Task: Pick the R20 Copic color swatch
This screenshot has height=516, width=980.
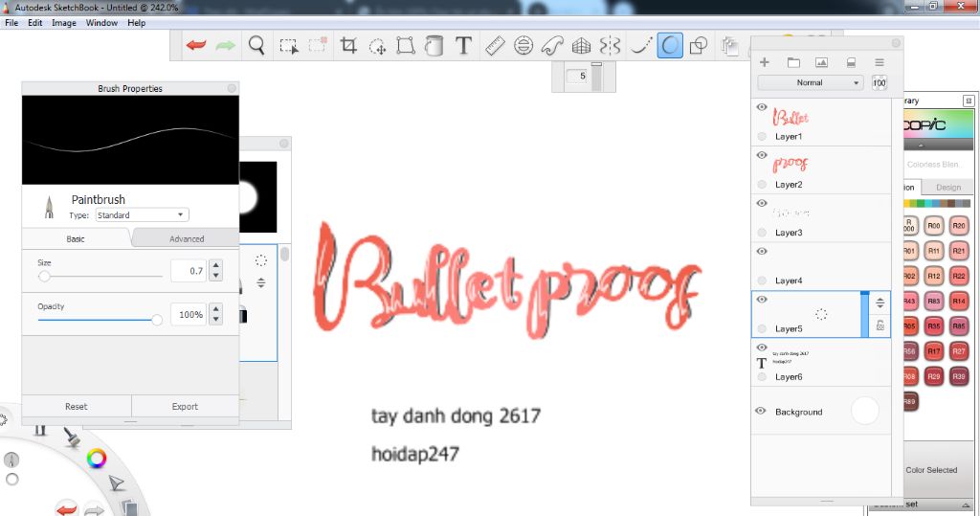Action: click(959, 226)
